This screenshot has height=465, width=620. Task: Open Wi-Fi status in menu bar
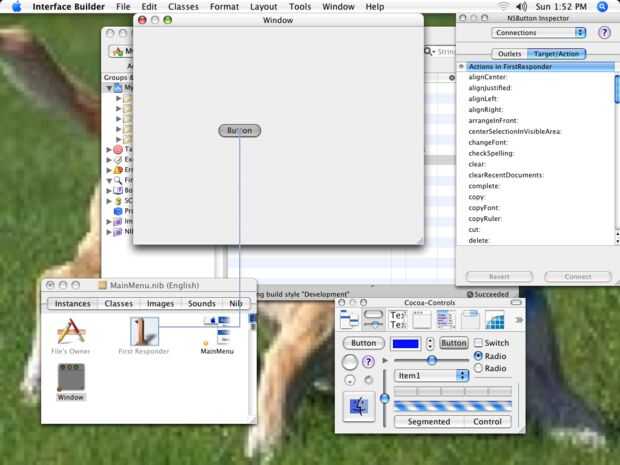point(503,7)
